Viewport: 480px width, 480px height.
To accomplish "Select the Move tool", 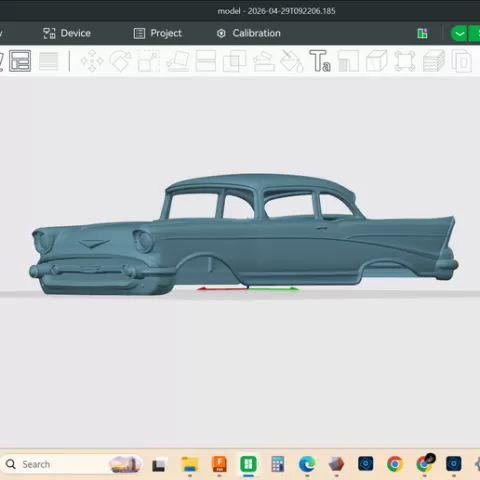I will [x=92, y=61].
